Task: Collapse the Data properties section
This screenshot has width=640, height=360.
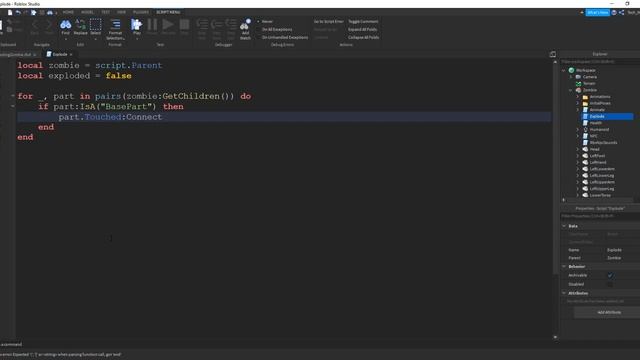Action: click(564, 226)
